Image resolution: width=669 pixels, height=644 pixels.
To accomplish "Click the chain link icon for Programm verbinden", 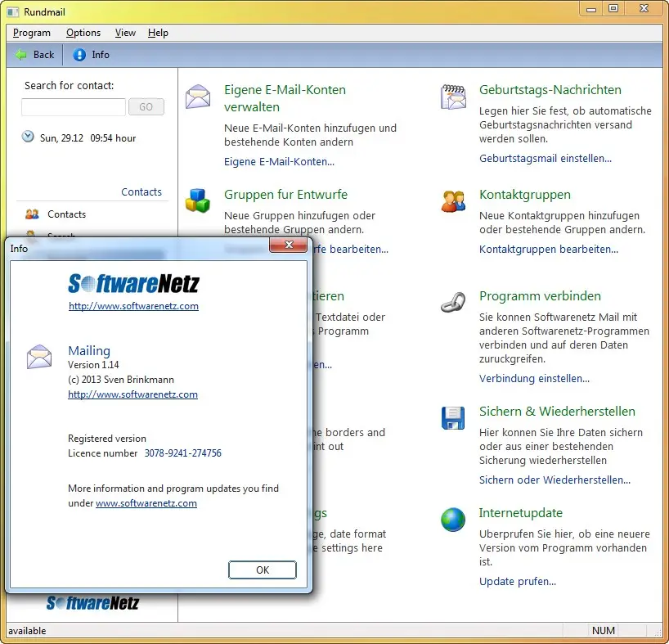I will point(453,302).
